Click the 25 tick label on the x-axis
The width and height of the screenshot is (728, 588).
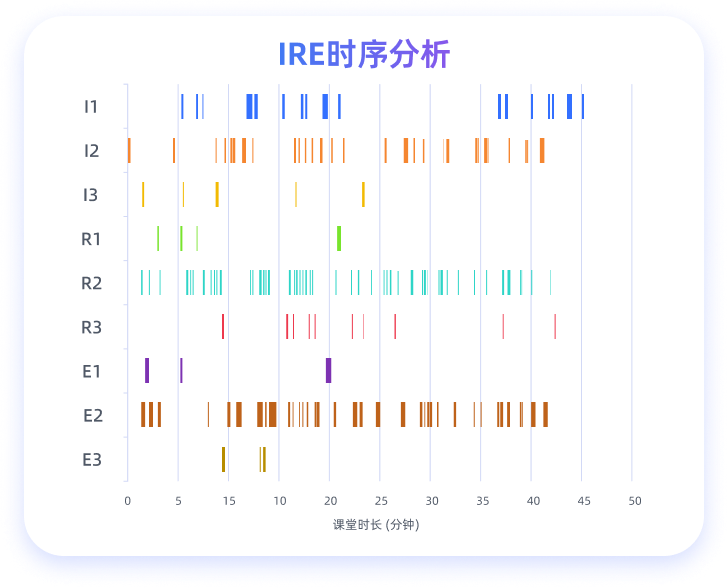pyautogui.click(x=380, y=501)
